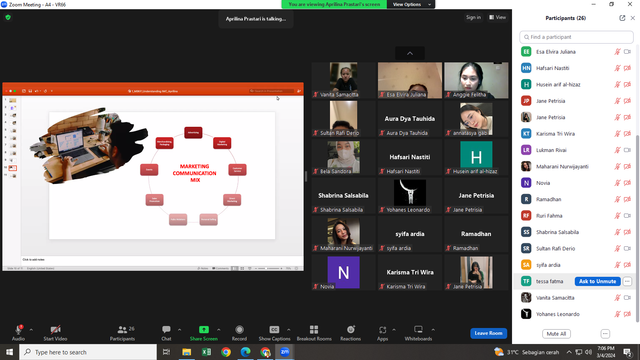This screenshot has width=640, height=360.
Task: Click Ramadhan in the participants list
Action: (x=549, y=199)
